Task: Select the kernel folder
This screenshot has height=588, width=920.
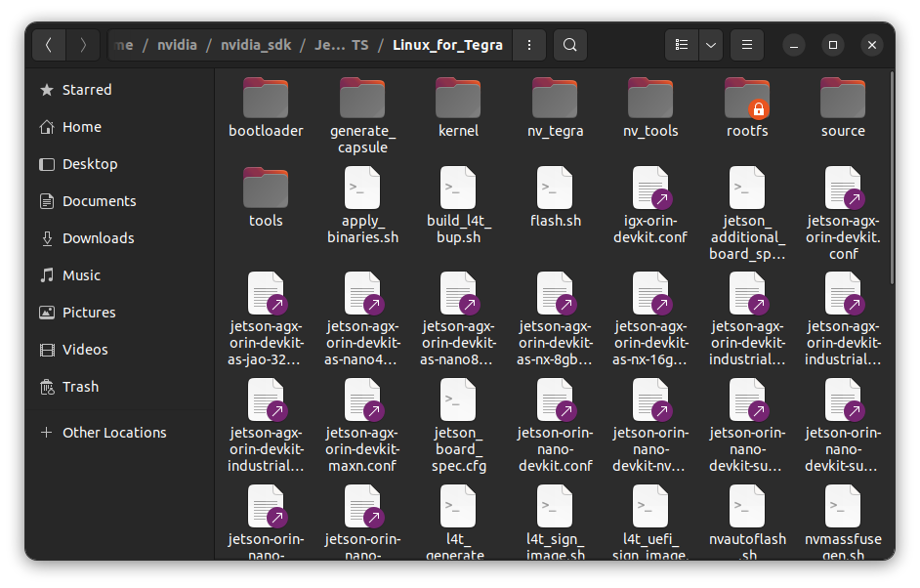Action: [x=458, y=108]
